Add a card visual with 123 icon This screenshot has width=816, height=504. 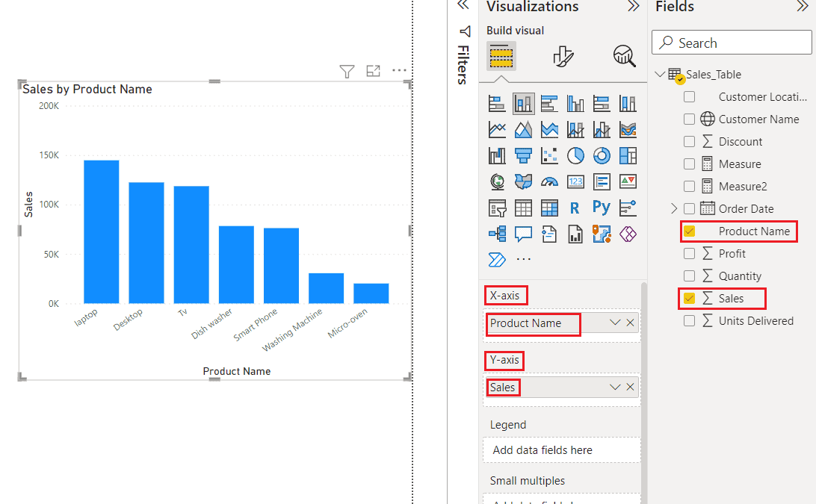(575, 181)
